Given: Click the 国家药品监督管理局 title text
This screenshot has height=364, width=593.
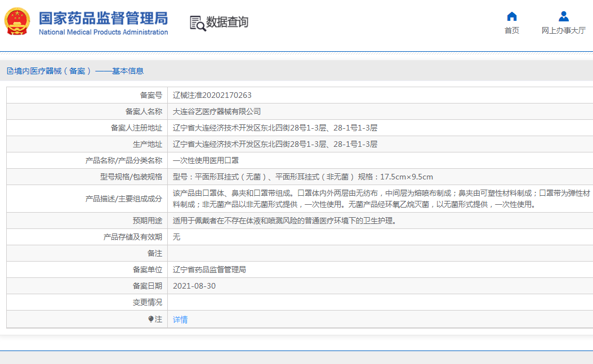Looking at the screenshot, I should coord(103,18).
